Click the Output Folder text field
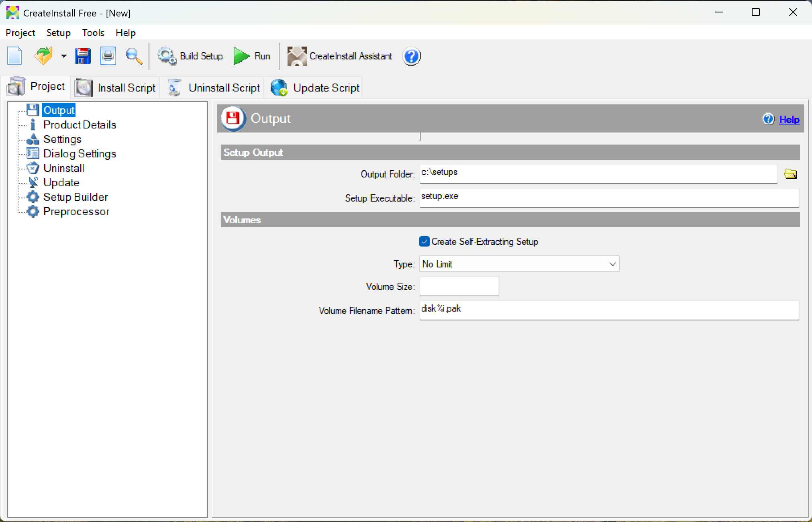This screenshot has height=522, width=812. tap(598, 173)
